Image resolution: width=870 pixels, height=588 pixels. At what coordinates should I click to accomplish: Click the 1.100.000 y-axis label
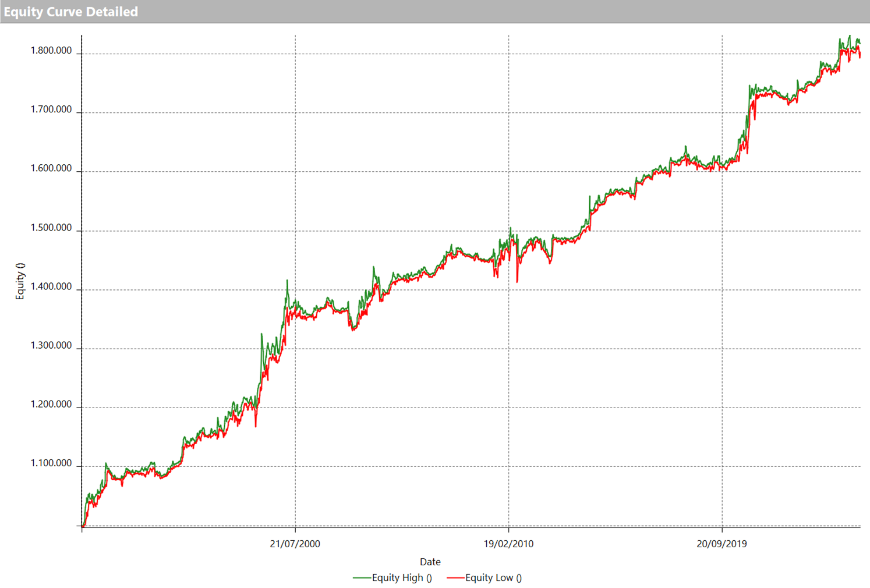[51, 463]
